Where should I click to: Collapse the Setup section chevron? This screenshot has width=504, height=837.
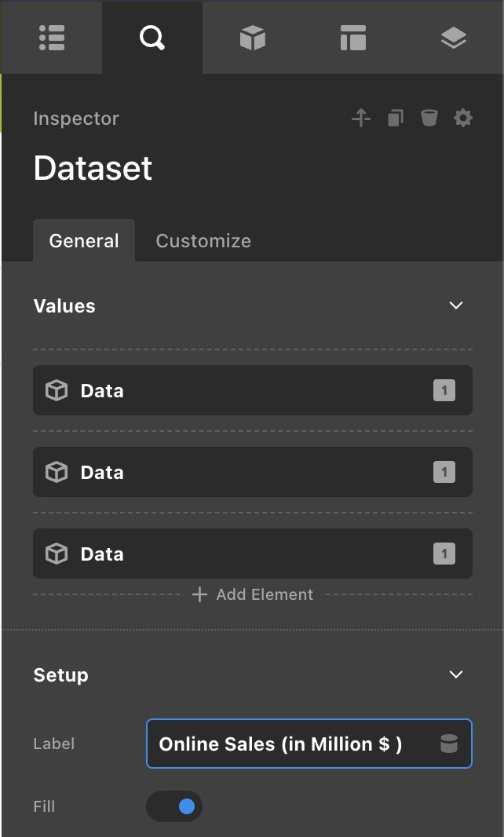(456, 674)
